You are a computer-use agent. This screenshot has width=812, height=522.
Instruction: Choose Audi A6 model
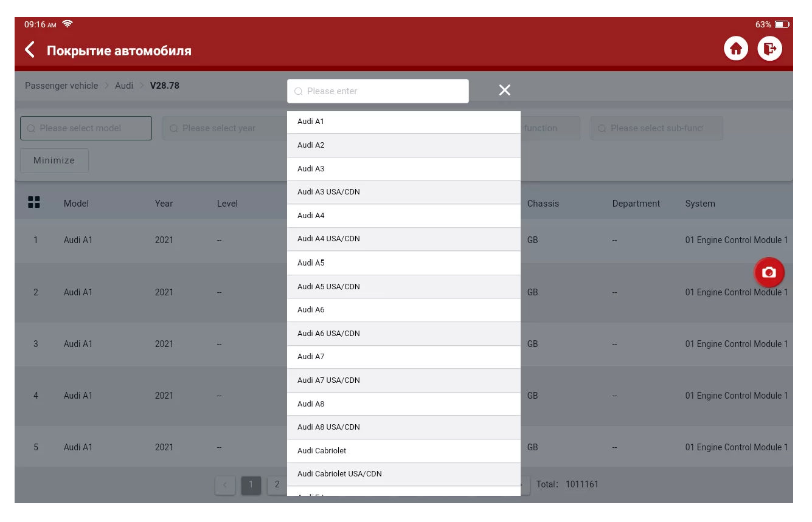tap(404, 310)
